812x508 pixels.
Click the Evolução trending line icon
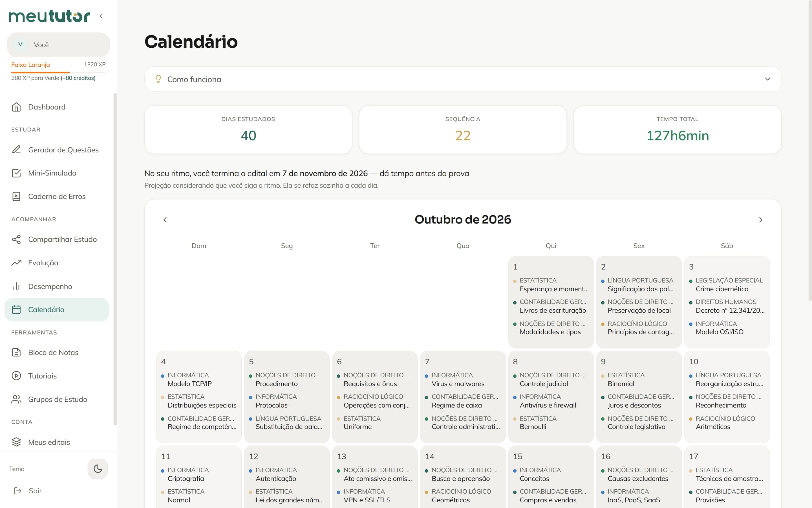pyautogui.click(x=16, y=263)
